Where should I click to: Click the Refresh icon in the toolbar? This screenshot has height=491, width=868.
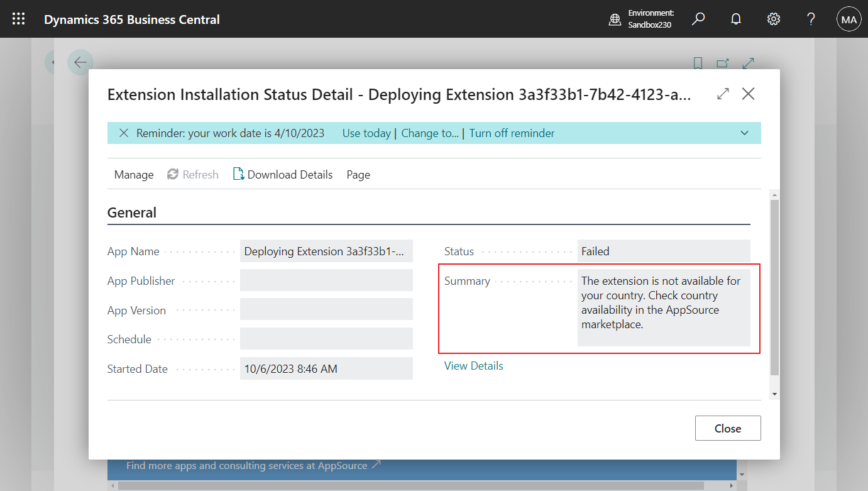(173, 174)
